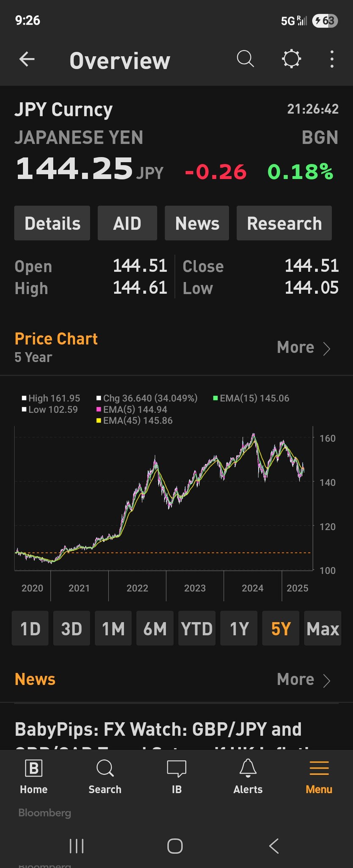
Task: Expand News section via More chevron
Action: pyautogui.click(x=303, y=680)
